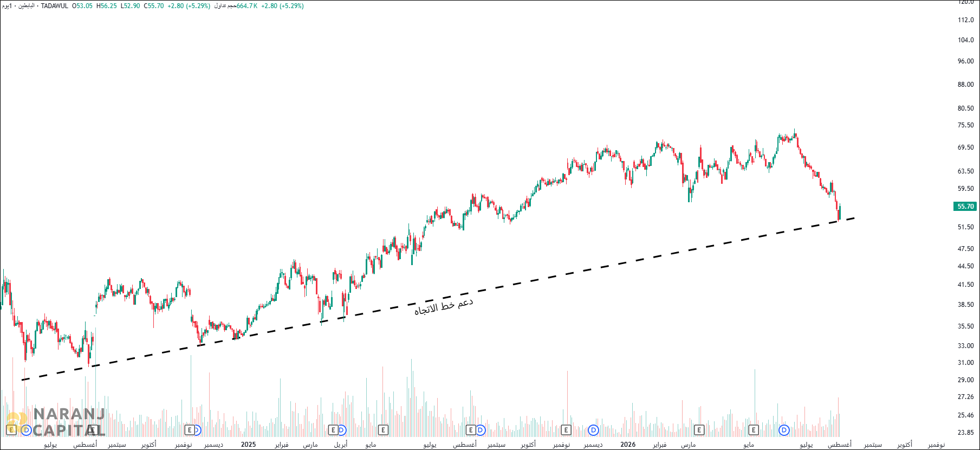The width and height of the screenshot is (980, 450).
Task: Click the 112.0 price level on the axis
Action: point(966,20)
